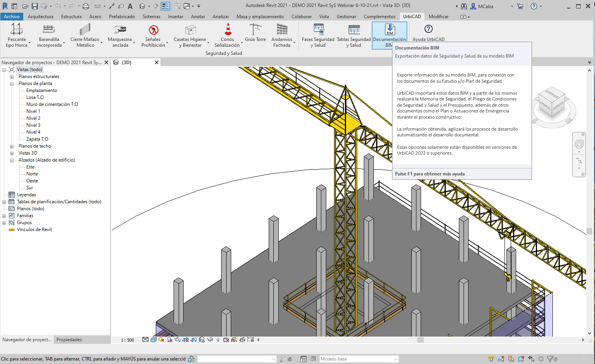The height and width of the screenshot is (364, 595).
Task: Switch to the Propiedades panel tab
Action: coord(69,340)
